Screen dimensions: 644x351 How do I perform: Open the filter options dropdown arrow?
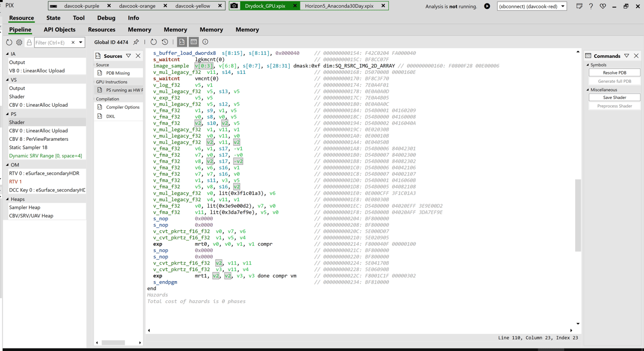[x=80, y=43]
